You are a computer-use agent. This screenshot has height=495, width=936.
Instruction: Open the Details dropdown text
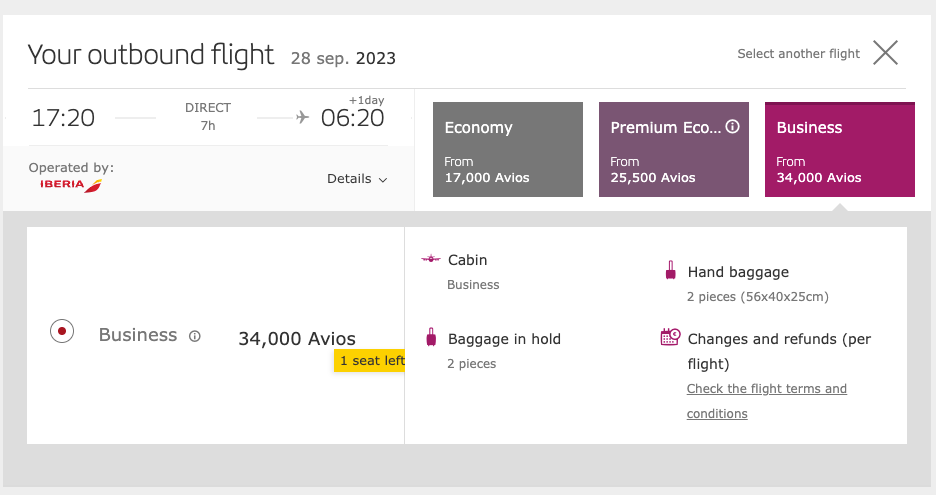[x=349, y=179]
